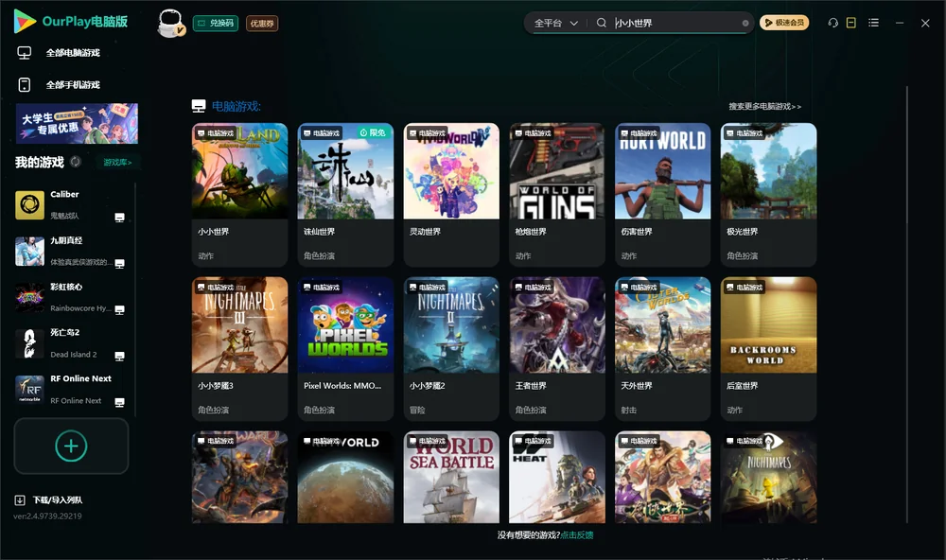
Task: Select 九阴真经 in my games
Action: (71, 251)
